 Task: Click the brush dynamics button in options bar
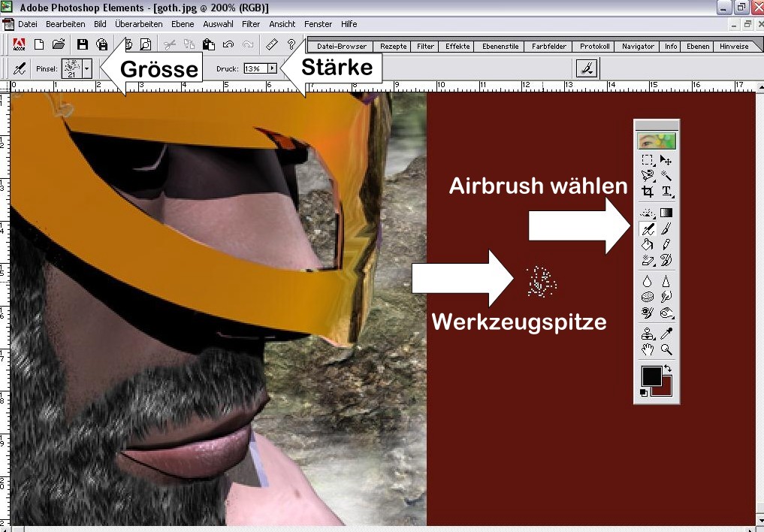(587, 68)
